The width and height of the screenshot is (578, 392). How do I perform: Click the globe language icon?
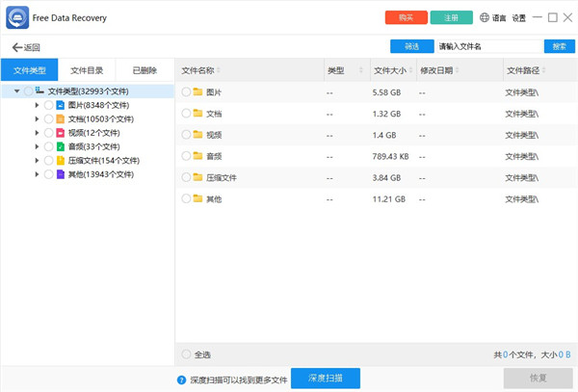(x=484, y=17)
